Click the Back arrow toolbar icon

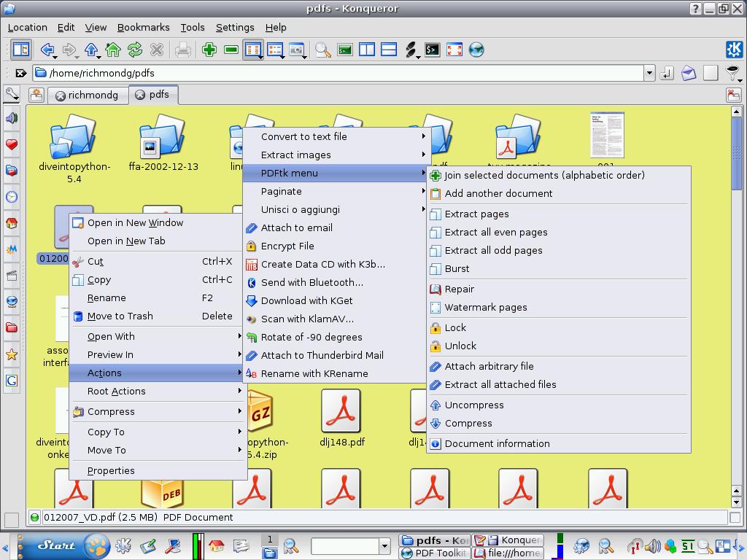[x=47, y=50]
